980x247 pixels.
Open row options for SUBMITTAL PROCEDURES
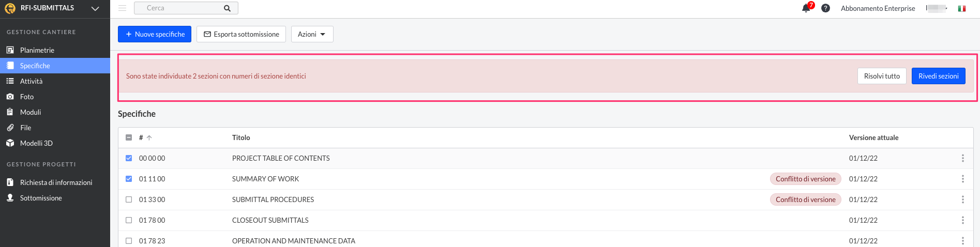click(962, 199)
